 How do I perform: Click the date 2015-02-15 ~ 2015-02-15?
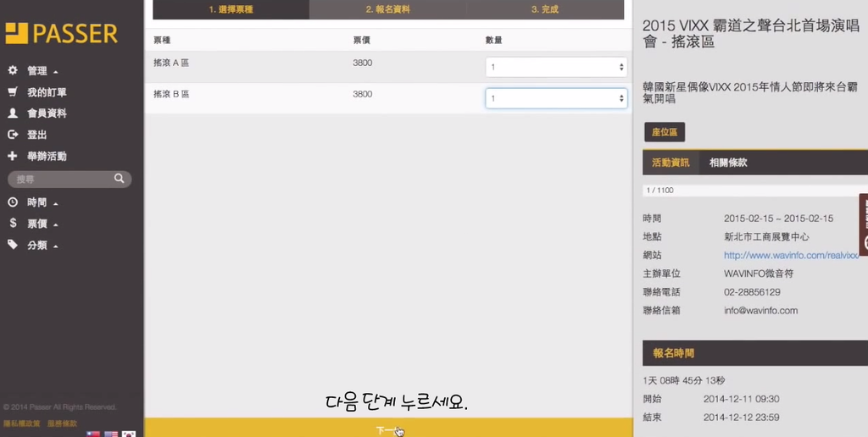tap(778, 218)
